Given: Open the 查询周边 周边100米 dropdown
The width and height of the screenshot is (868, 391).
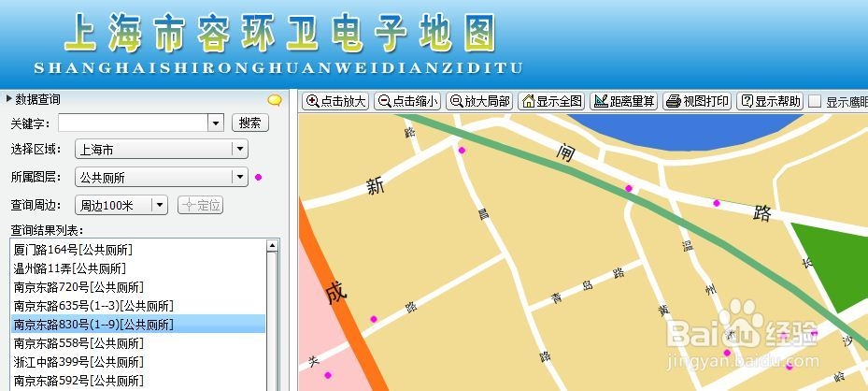Looking at the screenshot, I should point(121,206).
